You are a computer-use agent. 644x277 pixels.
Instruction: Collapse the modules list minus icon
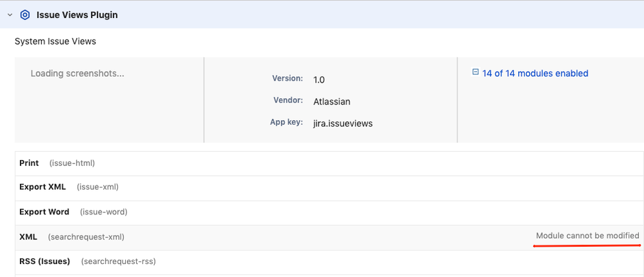pos(475,72)
